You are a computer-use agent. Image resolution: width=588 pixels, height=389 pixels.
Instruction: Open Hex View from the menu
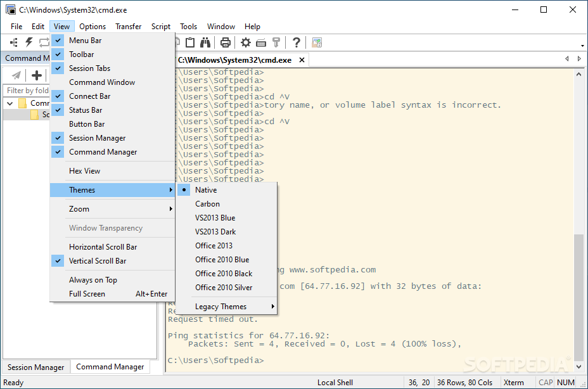[113, 170]
